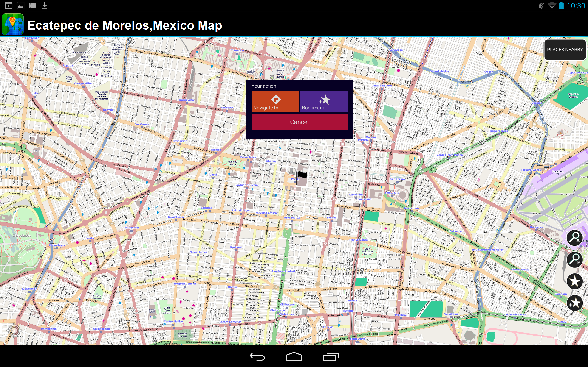
Task: Tap the Wi-Fi status icon
Action: pyautogui.click(x=552, y=5)
